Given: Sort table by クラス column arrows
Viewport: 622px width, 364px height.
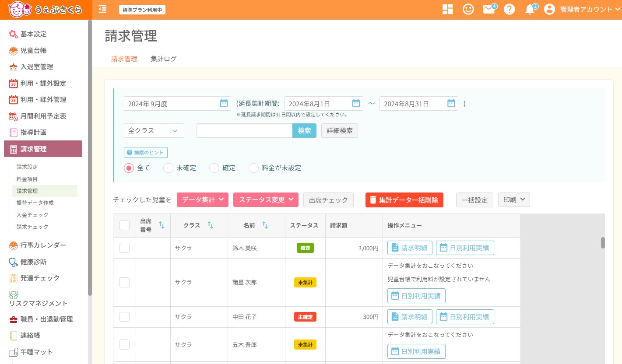Looking at the screenshot, I should [x=210, y=225].
